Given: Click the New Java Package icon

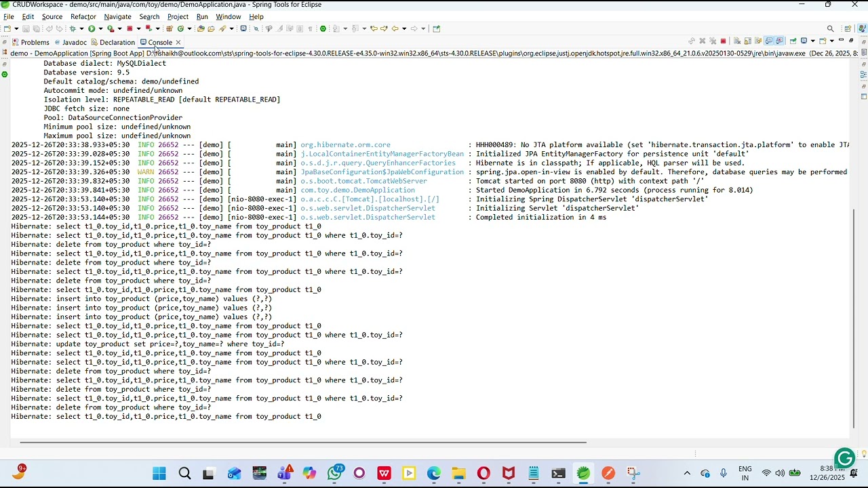Looking at the screenshot, I should (170, 28).
